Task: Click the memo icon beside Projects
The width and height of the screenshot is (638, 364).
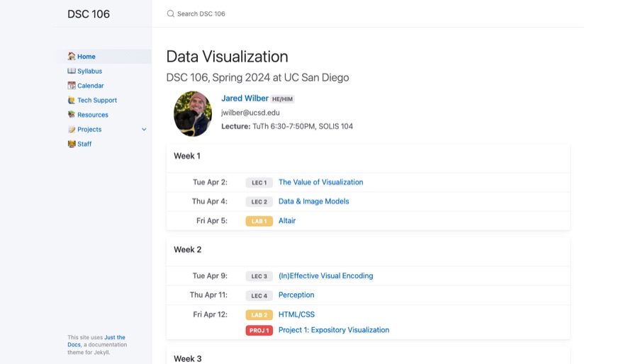Action: click(x=72, y=129)
